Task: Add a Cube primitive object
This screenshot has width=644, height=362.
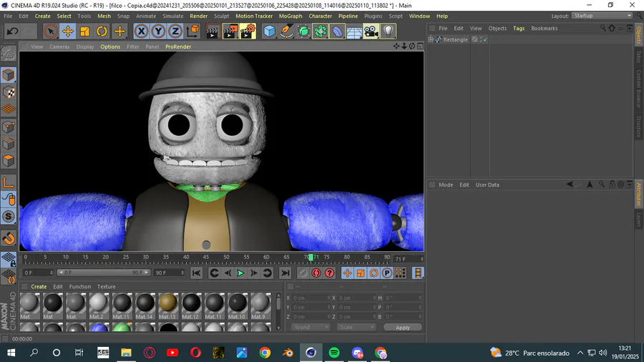Action: tap(270, 31)
